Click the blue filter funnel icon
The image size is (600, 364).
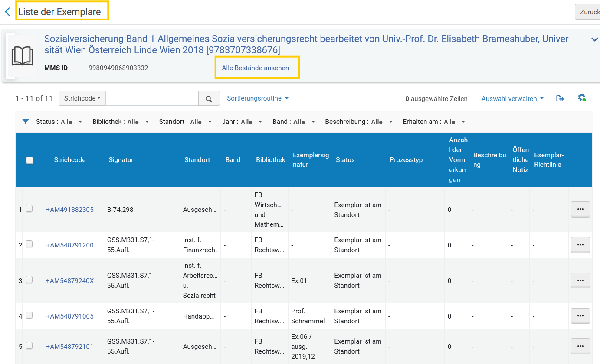click(x=26, y=122)
